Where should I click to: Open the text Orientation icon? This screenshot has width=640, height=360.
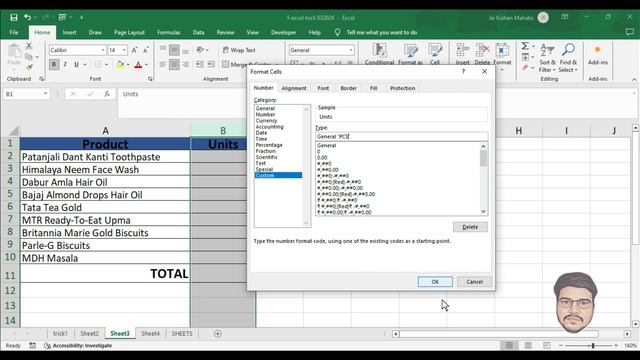(200, 50)
